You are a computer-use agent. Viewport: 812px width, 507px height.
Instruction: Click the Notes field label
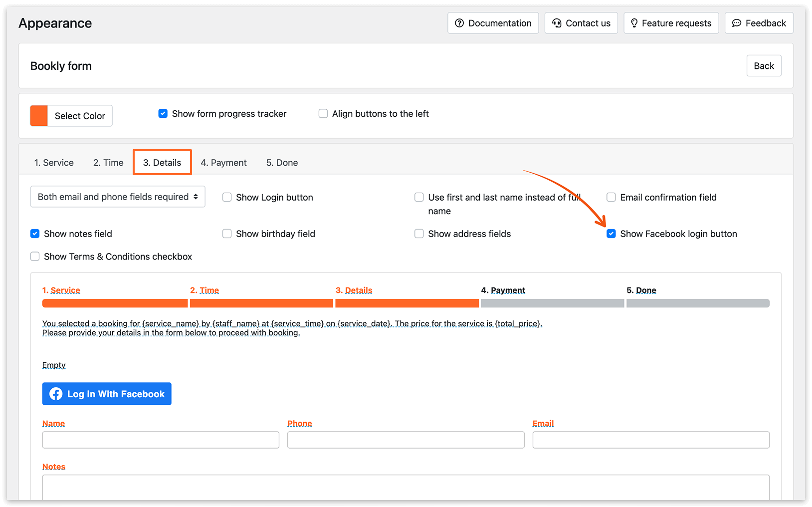[x=54, y=467]
